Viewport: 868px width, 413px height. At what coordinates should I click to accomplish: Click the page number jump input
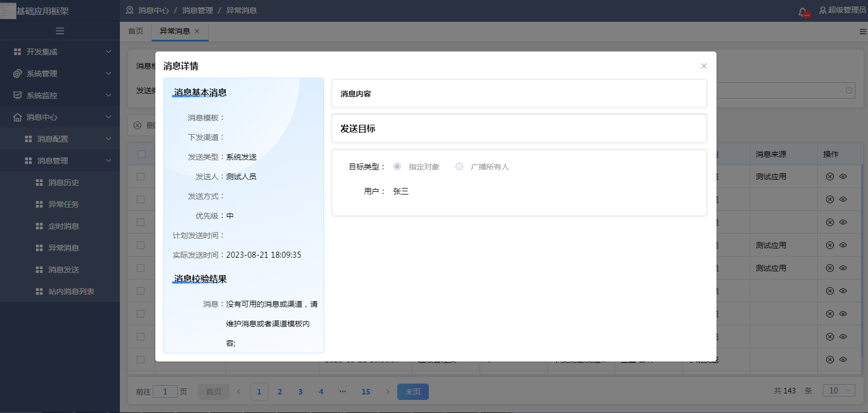165,392
